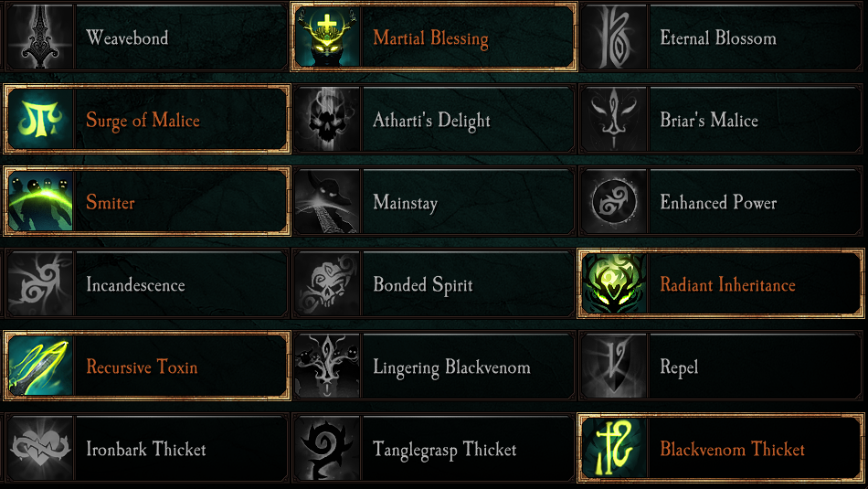The width and height of the screenshot is (868, 489).
Task: Select the Incandescence talent label
Action: (x=135, y=284)
